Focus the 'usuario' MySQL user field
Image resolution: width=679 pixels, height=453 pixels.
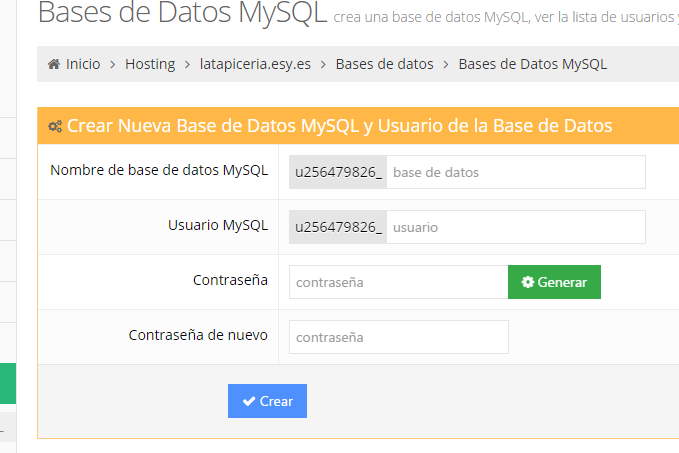coord(516,227)
